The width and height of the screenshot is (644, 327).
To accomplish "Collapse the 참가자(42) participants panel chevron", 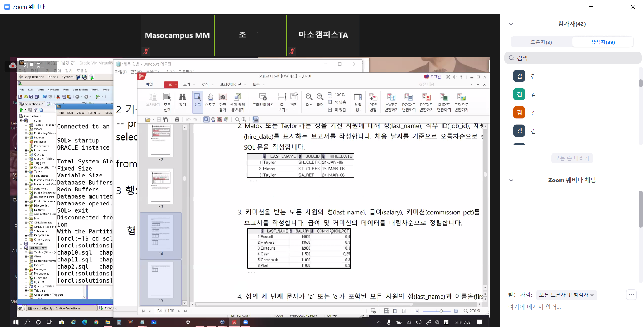I will tap(511, 24).
